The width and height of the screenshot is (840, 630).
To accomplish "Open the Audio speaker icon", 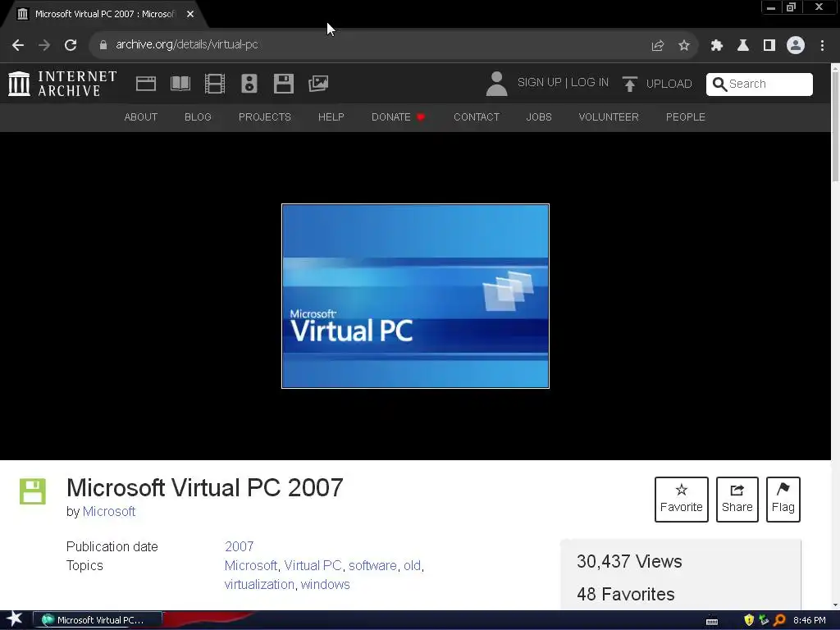I will pyautogui.click(x=249, y=84).
